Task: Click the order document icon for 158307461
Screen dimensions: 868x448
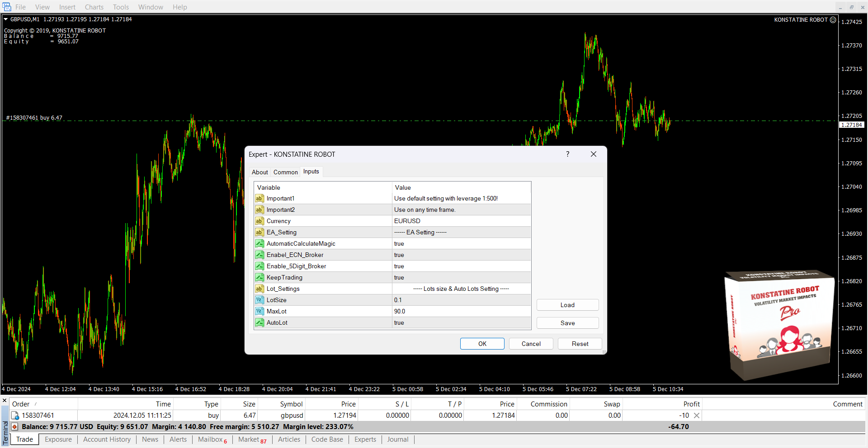Action: click(x=15, y=415)
